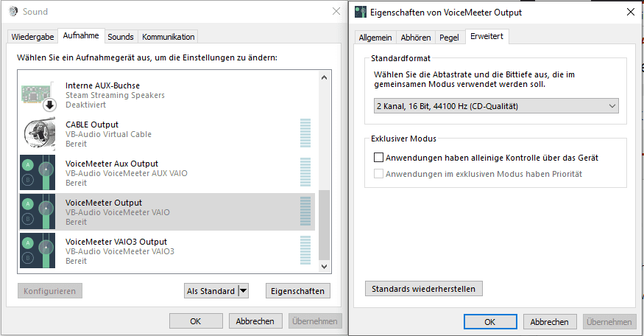This screenshot has height=336, width=644.
Task: Click Abbrechen in the Sound window
Action: click(255, 321)
